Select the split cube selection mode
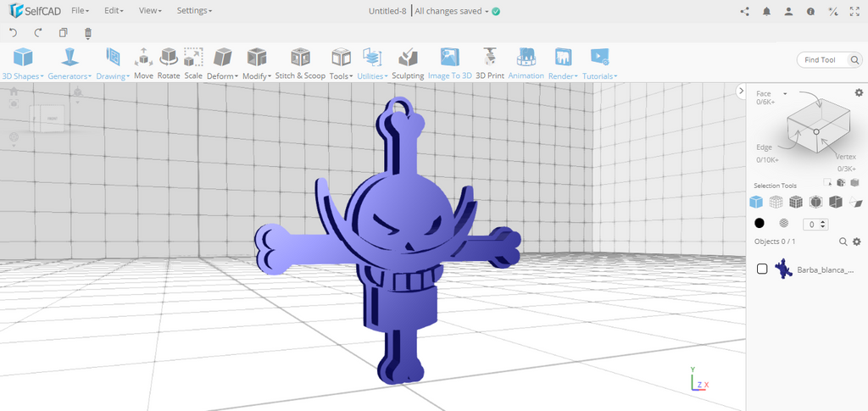868x411 pixels. click(836, 202)
